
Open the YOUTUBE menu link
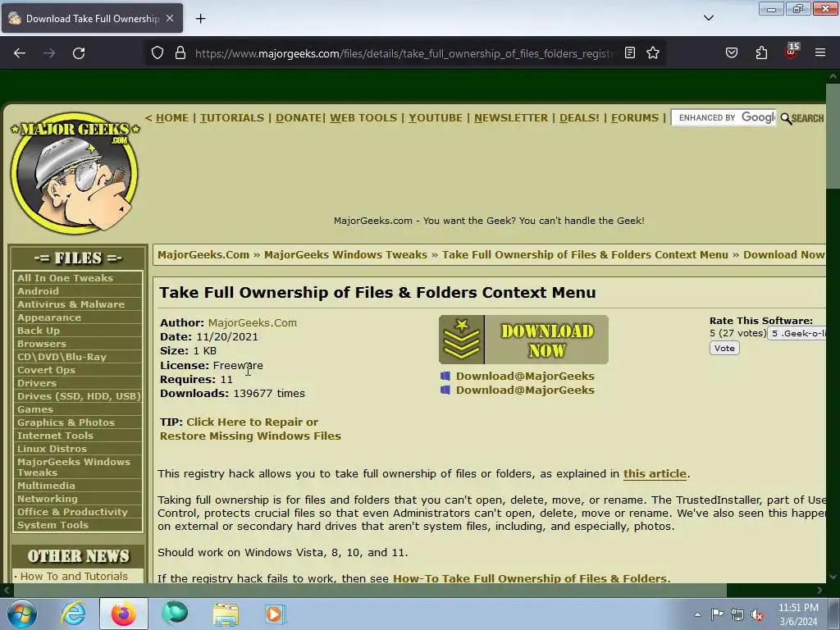point(436,118)
